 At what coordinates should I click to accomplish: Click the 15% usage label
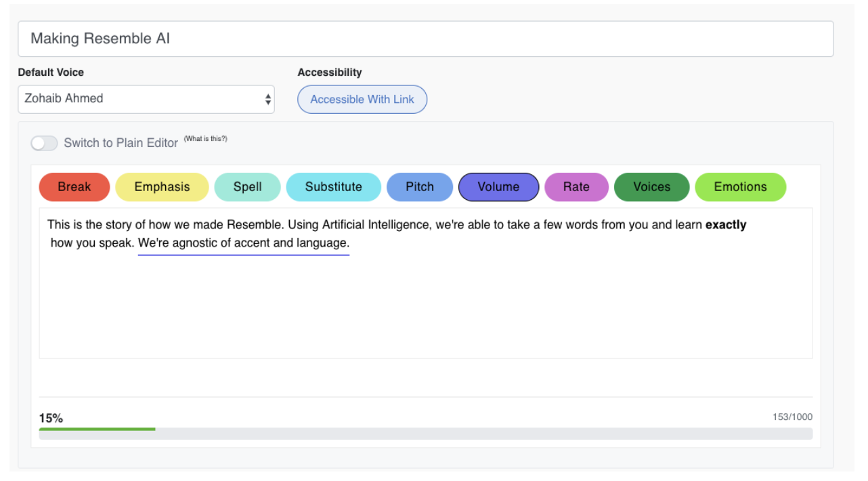51,418
